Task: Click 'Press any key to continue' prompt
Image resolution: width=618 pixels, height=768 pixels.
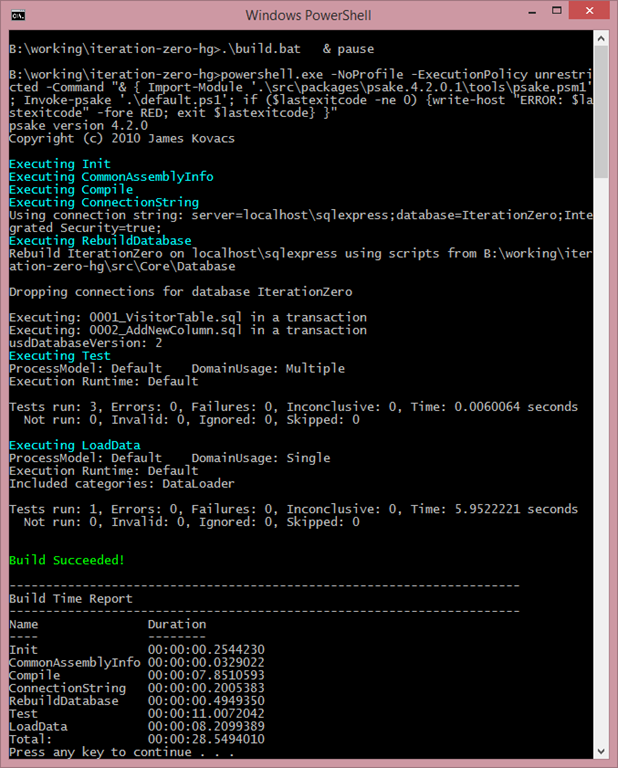Action: [122, 752]
